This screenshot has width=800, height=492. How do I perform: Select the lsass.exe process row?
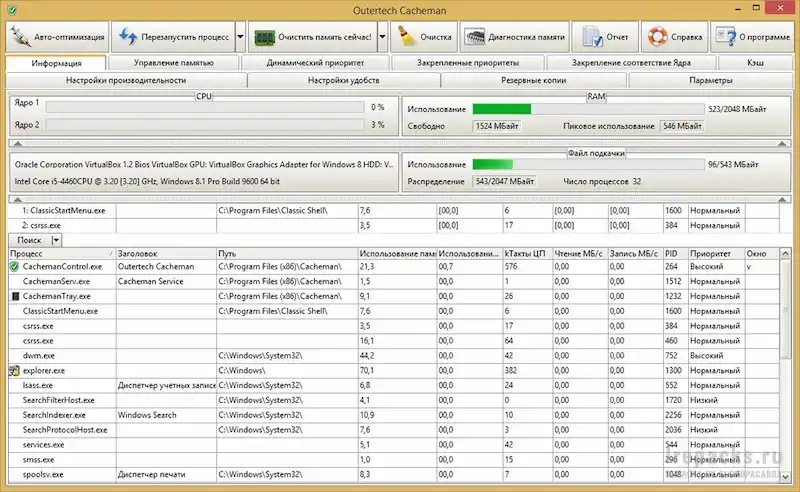(394, 385)
